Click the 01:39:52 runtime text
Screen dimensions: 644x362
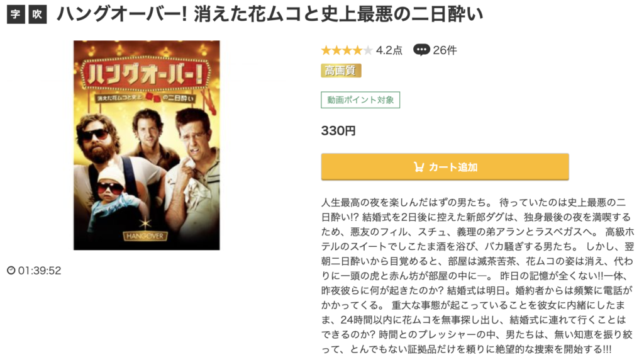(40, 271)
